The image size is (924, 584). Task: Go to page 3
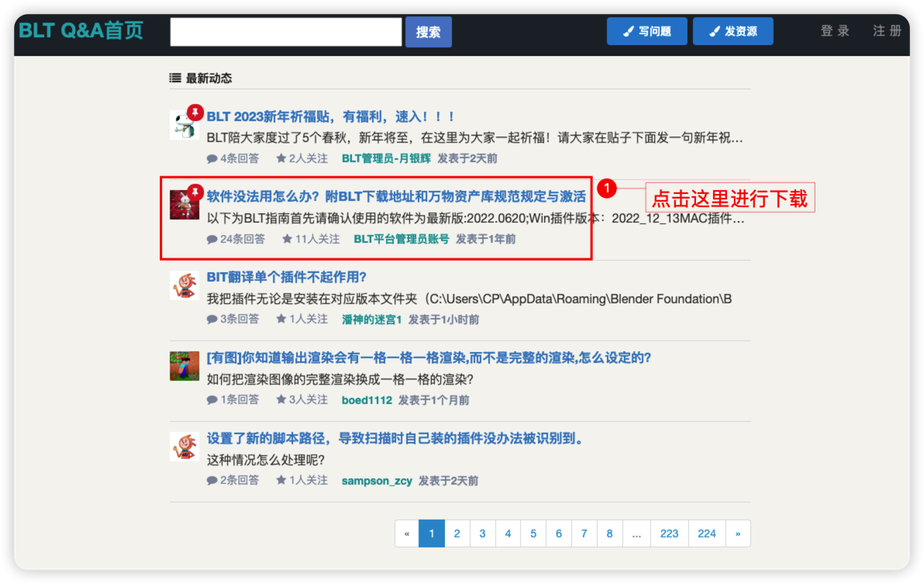(x=483, y=534)
